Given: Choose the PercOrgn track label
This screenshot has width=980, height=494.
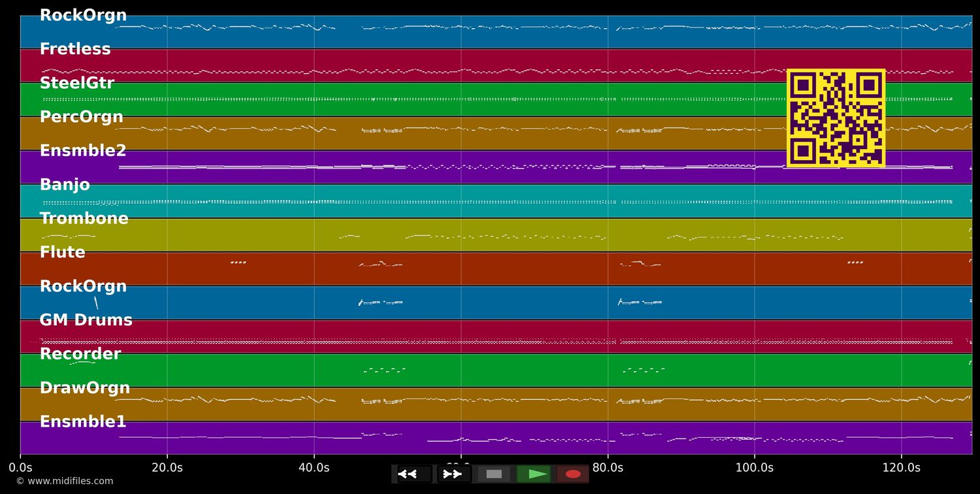Looking at the screenshot, I should [82, 118].
